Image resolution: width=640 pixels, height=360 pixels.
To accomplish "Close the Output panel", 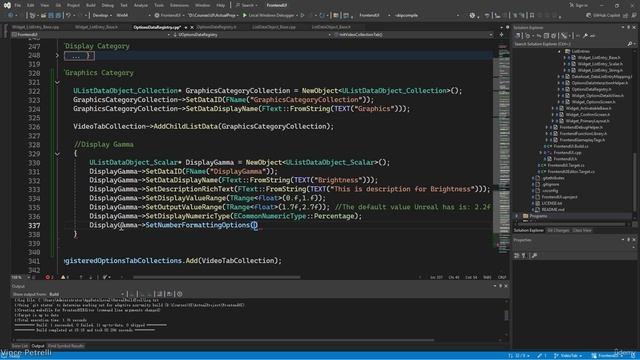I will point(506,286).
